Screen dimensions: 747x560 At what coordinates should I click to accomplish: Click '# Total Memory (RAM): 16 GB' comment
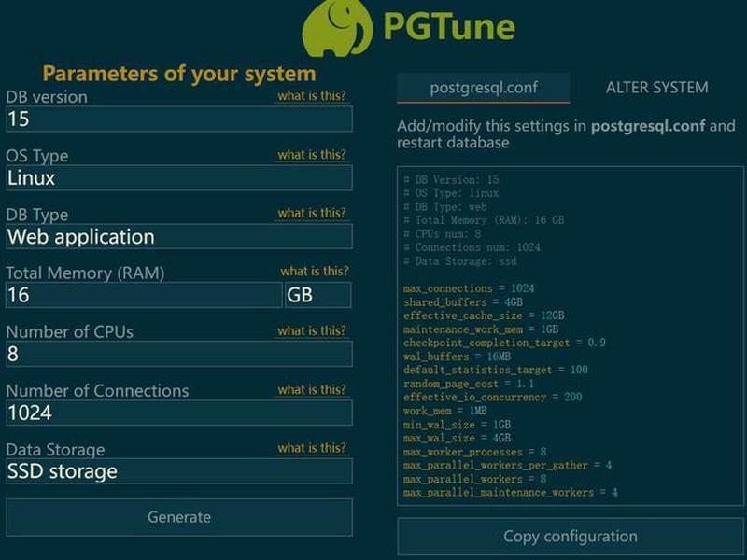coord(484,220)
